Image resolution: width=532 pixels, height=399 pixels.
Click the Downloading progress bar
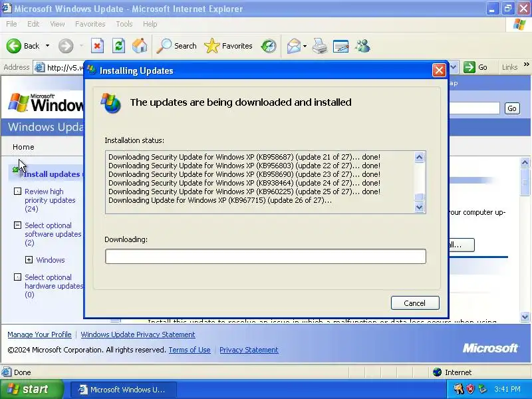[x=265, y=256]
